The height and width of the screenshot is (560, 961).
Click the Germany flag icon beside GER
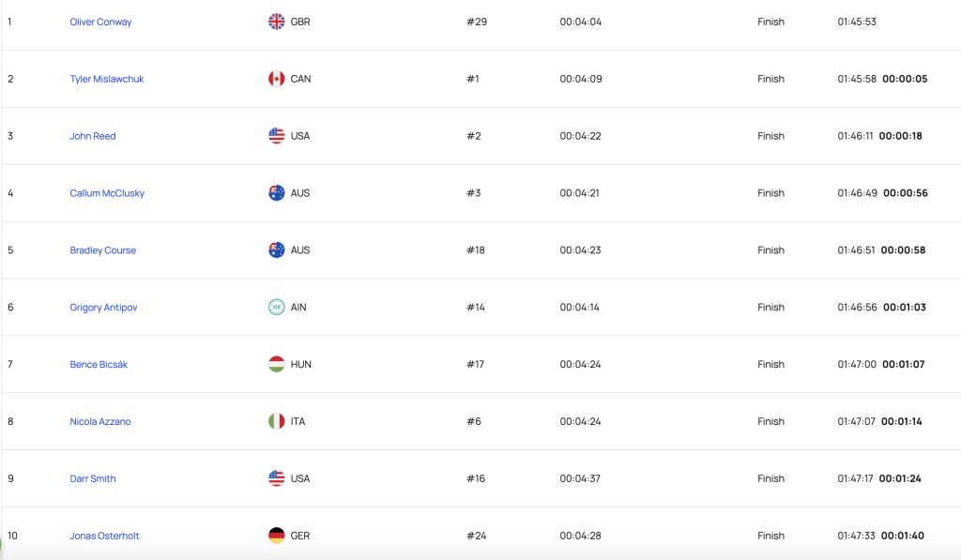pyautogui.click(x=277, y=536)
